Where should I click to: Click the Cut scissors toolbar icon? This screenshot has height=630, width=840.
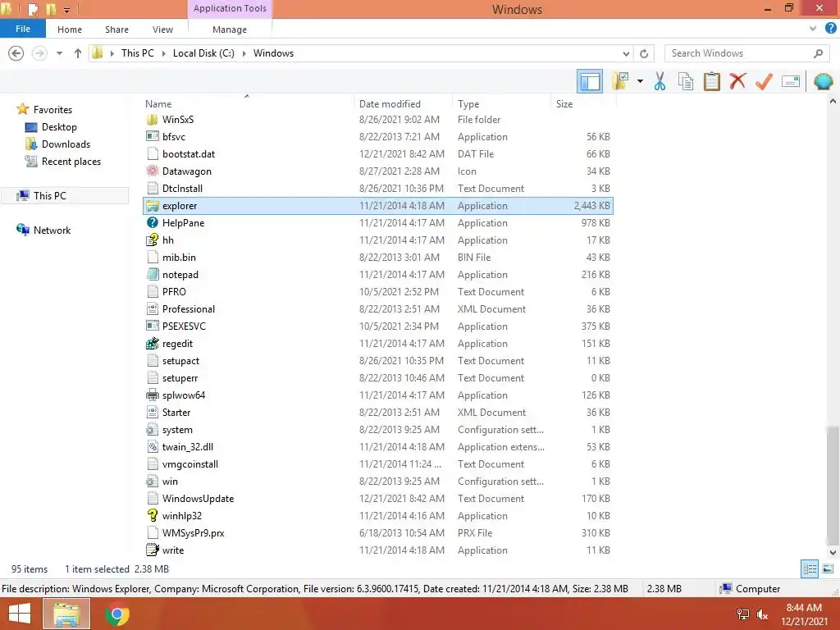coord(660,81)
